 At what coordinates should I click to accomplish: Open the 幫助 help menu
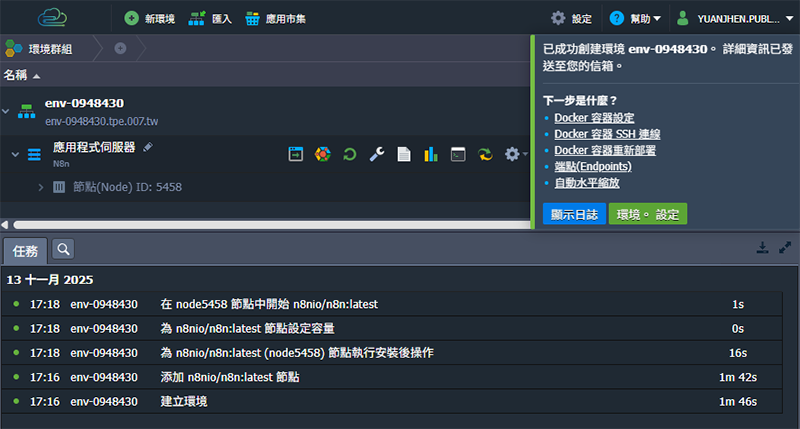click(636, 18)
